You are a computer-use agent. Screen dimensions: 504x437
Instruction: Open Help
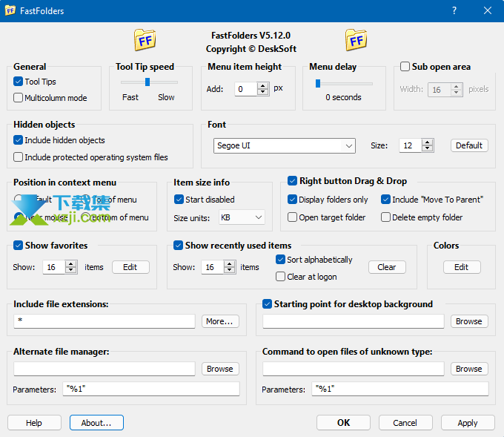tap(34, 422)
